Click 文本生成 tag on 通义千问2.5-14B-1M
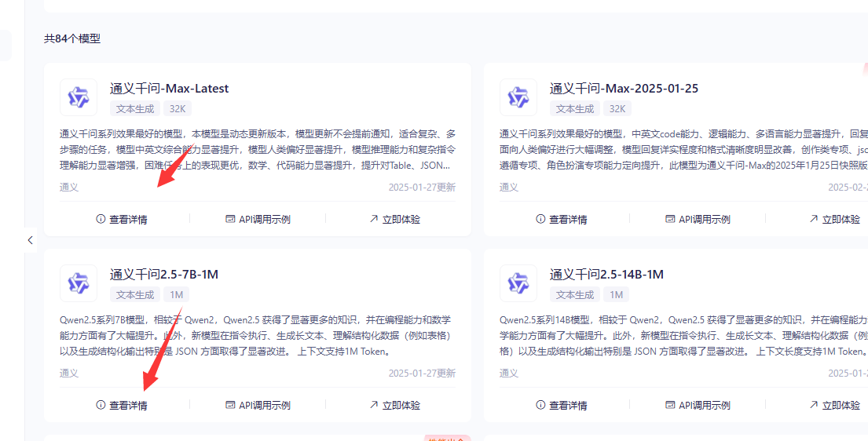Viewport: 868px width, 441px height. tap(574, 295)
